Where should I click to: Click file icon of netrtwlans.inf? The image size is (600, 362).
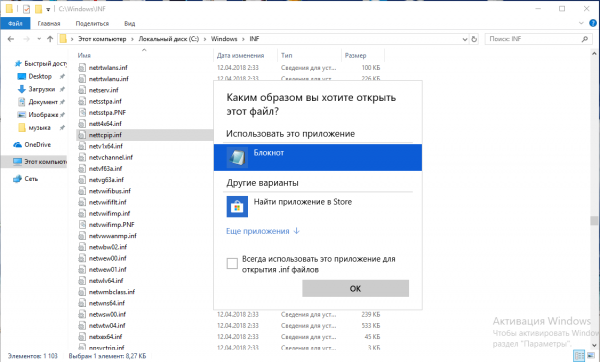pyautogui.click(x=82, y=68)
